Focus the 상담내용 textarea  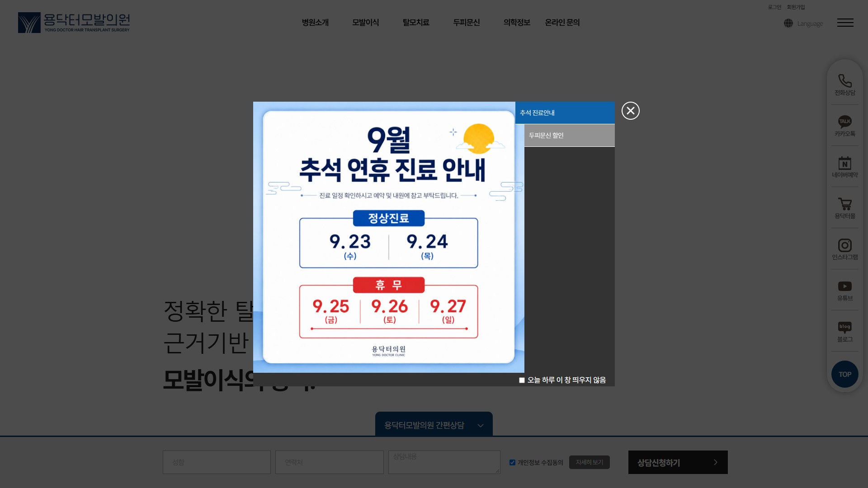444,462
